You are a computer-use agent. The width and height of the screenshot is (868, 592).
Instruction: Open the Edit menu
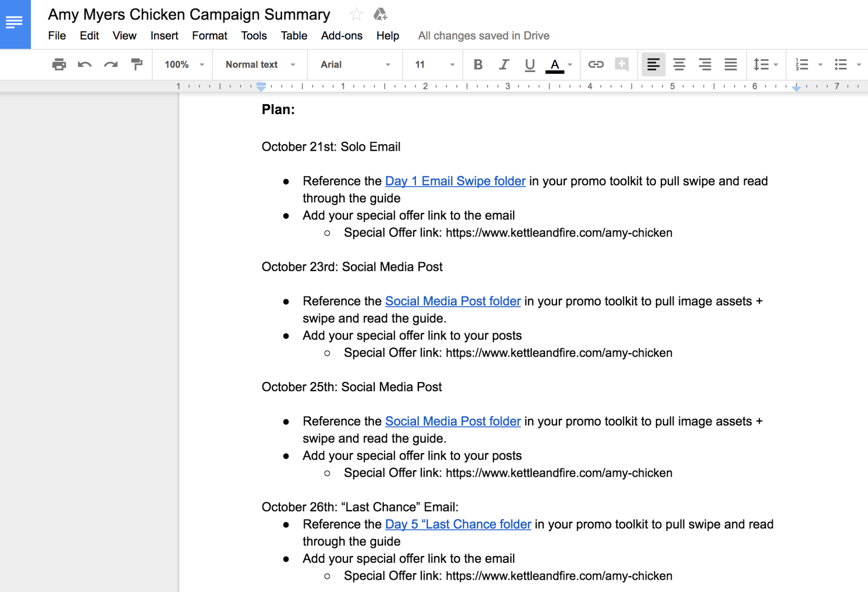pos(89,36)
